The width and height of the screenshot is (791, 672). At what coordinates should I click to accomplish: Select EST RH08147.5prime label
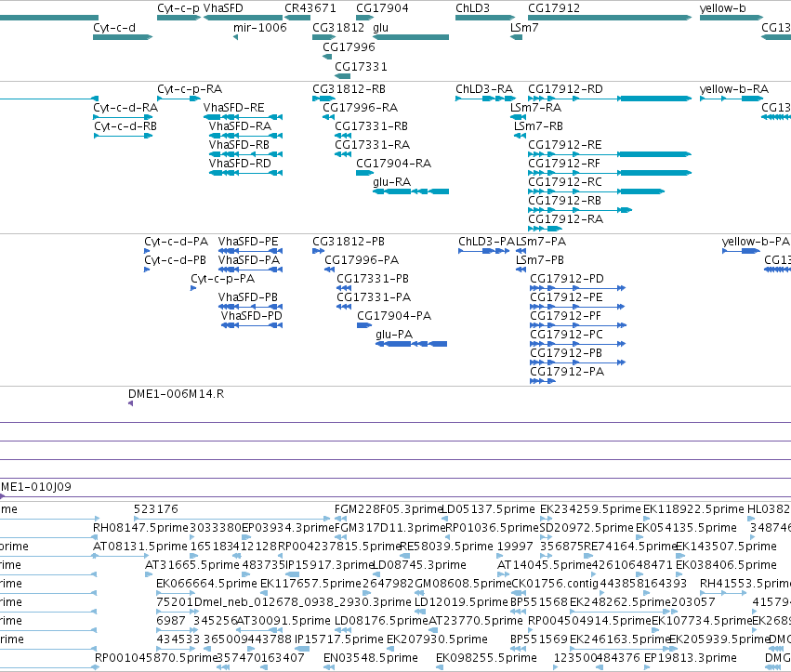click(x=140, y=528)
